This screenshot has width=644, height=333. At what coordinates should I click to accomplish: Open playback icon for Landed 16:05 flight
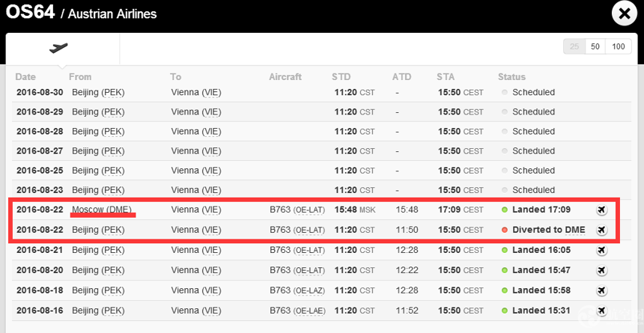coord(602,250)
